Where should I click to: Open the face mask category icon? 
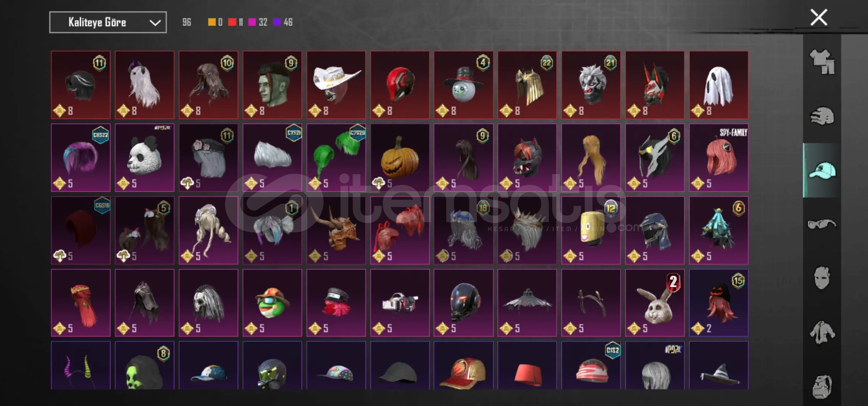point(822,278)
